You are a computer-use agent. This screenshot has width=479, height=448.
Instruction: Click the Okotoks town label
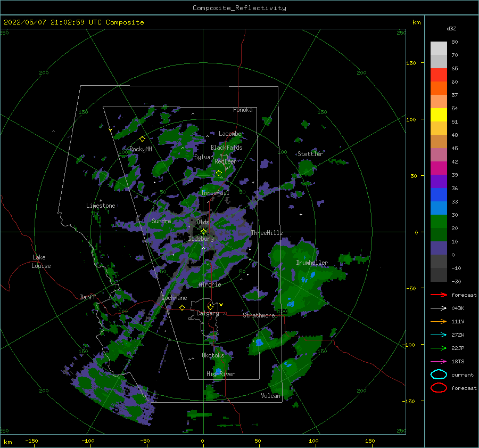[x=213, y=355]
